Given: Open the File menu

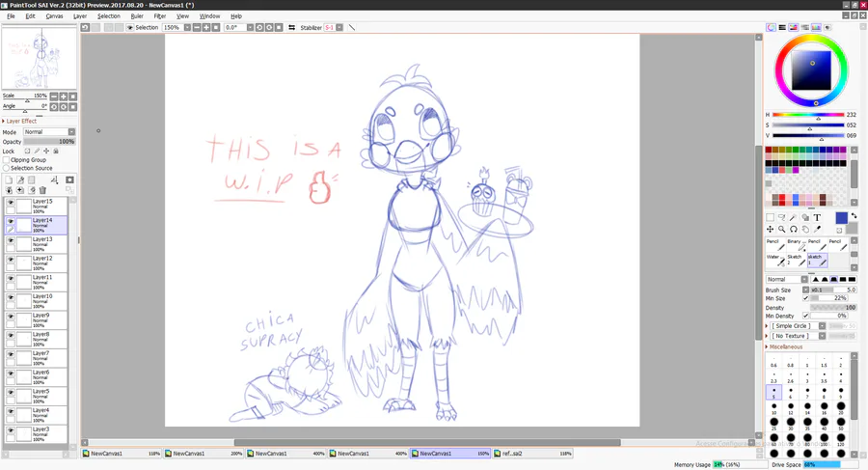Looking at the screenshot, I should click(11, 16).
